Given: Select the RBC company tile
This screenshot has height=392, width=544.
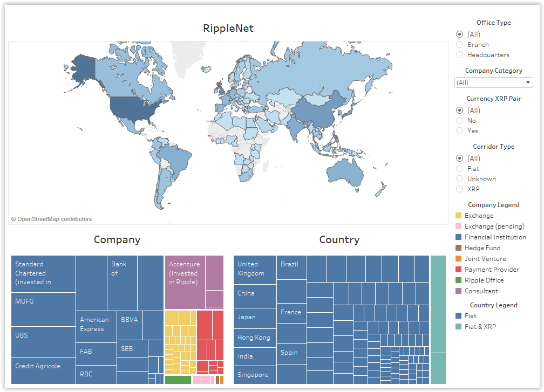Looking at the screenshot, I should (x=96, y=375).
